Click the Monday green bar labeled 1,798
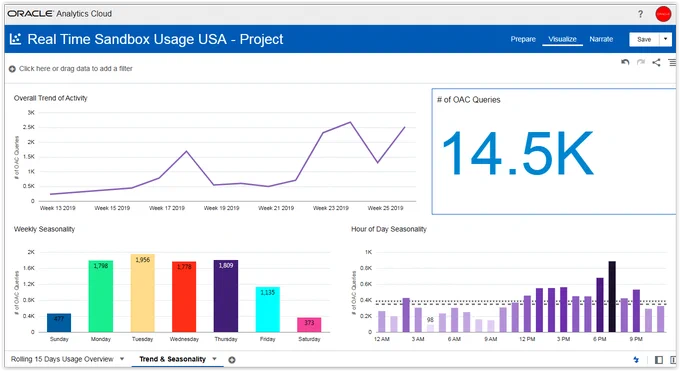 [101, 296]
